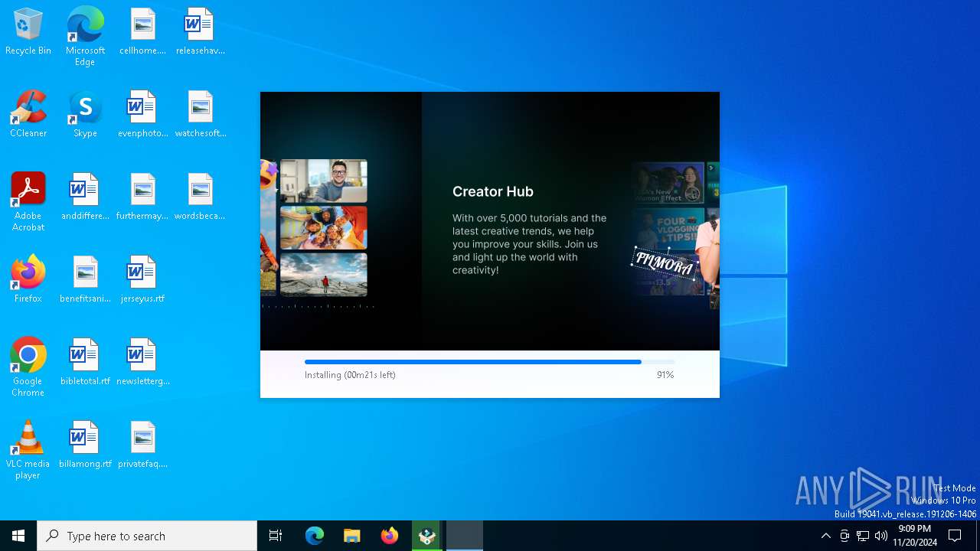980x551 pixels.
Task: Select the furthermay image file
Action: 142,197
